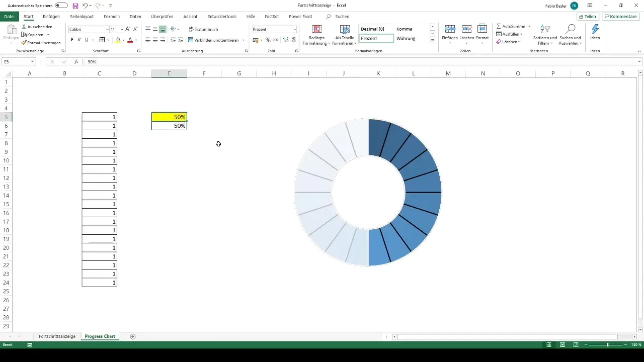Toggle underline formatting (U)
Viewport: 644px width, 362px height.
[87, 40]
